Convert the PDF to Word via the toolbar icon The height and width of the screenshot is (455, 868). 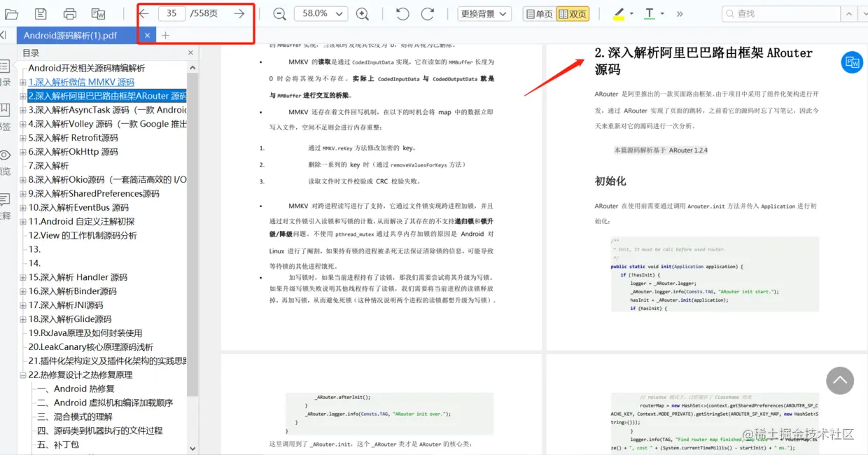pos(99,13)
